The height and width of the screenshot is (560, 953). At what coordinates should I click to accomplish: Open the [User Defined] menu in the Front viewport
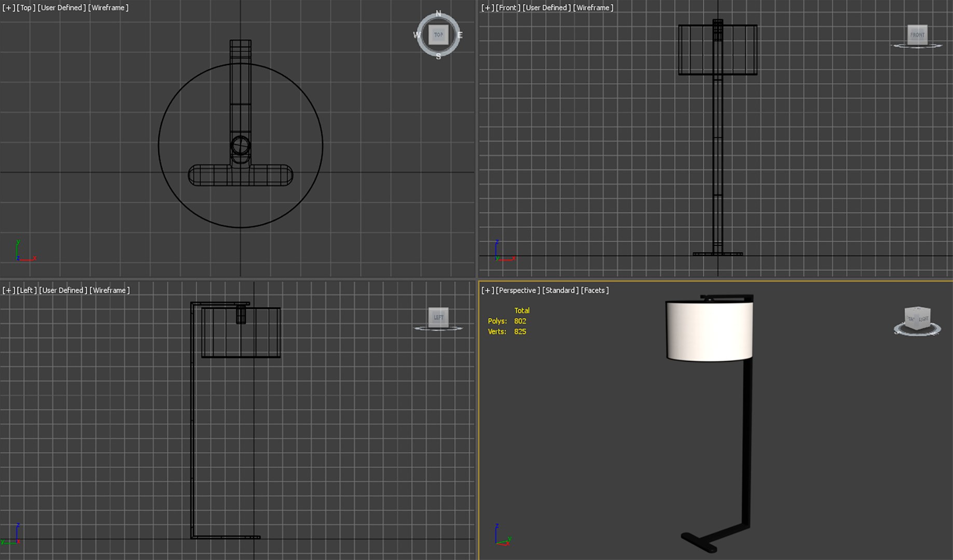[547, 8]
